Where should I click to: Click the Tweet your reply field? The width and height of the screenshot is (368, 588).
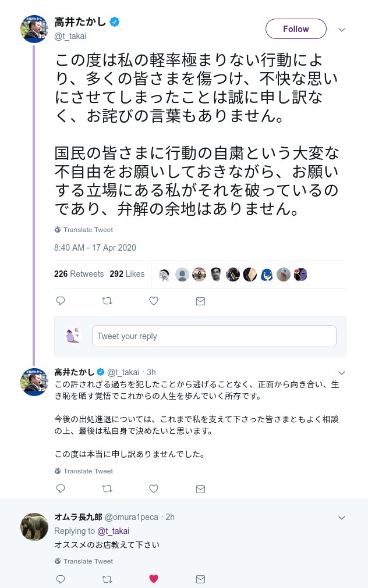click(x=214, y=336)
